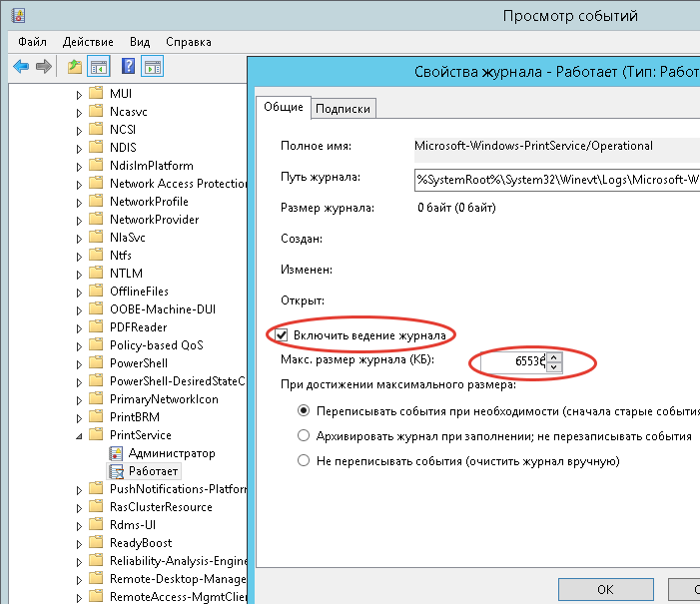The width and height of the screenshot is (700, 604).
Task: Click the gray Forward arrow in toolbar
Action: pos(43,67)
